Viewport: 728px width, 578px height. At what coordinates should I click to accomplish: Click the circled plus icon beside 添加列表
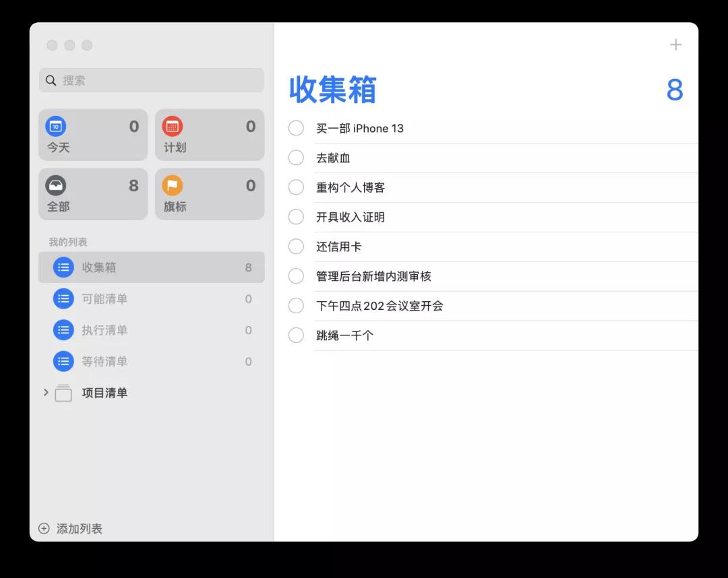[x=44, y=528]
